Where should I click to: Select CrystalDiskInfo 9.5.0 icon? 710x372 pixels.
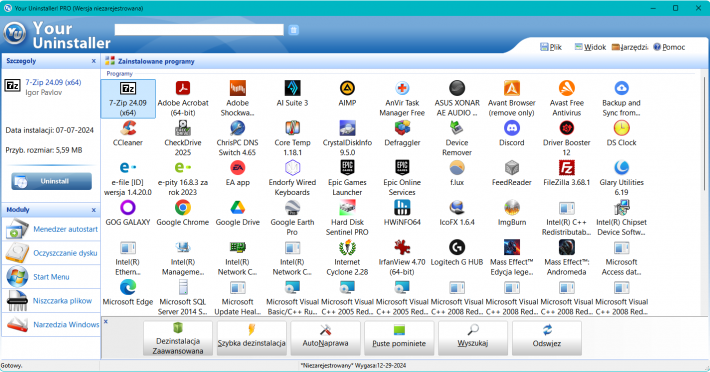pos(347,128)
